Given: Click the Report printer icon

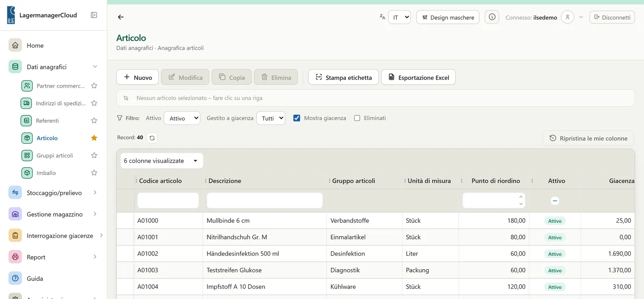Looking at the screenshot, I should coord(15,257).
